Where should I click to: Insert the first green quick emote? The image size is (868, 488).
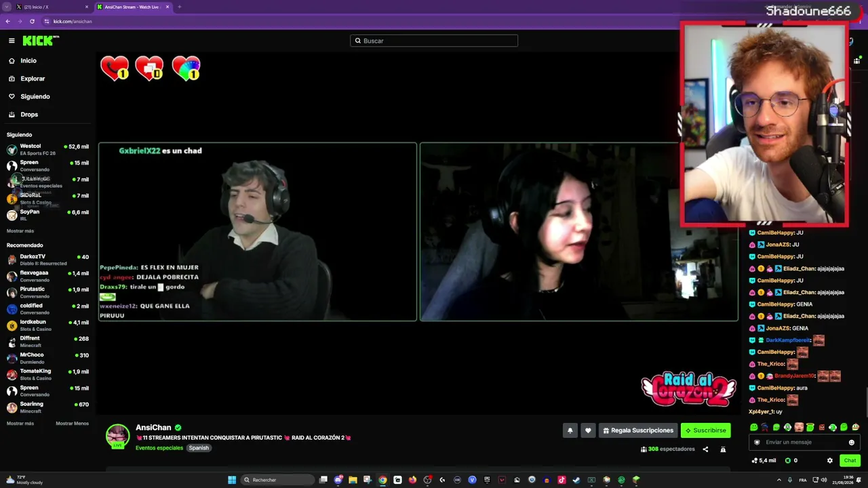pos(753,427)
